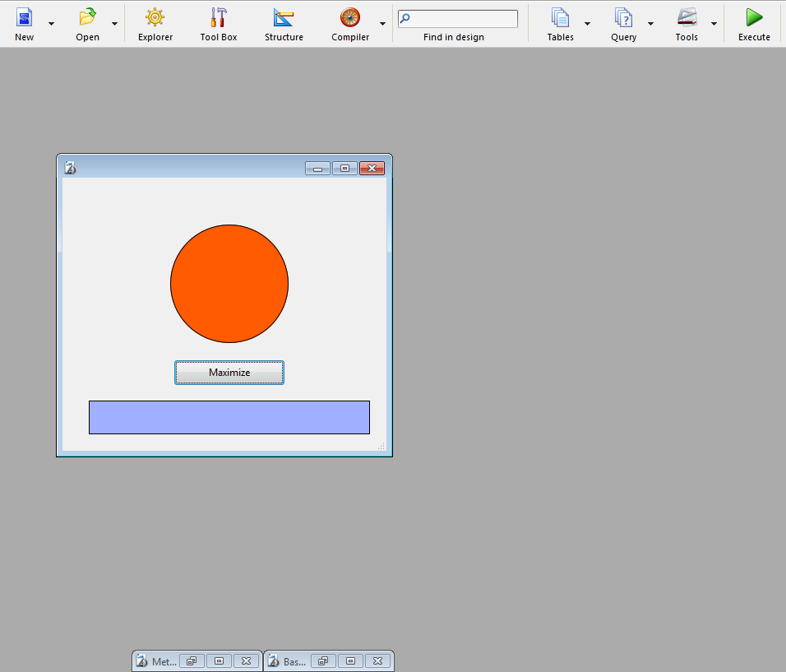Image resolution: width=786 pixels, height=672 pixels.
Task: Expand the Query dropdown arrow
Action: pyautogui.click(x=650, y=24)
